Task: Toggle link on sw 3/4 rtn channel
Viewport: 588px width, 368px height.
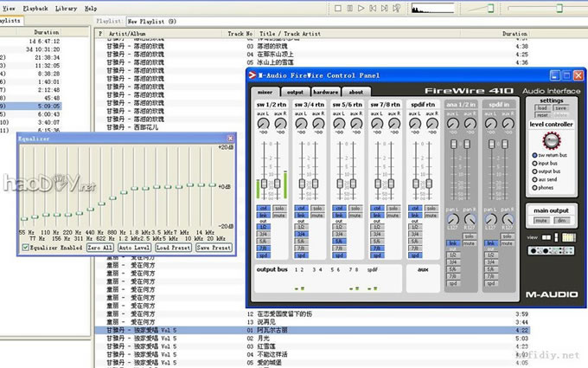Action: point(300,216)
